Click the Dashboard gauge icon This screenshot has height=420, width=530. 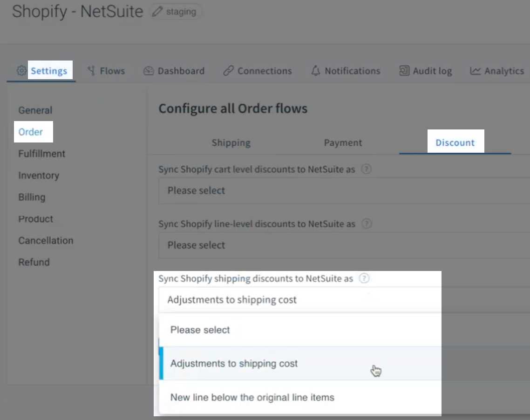[x=149, y=71]
